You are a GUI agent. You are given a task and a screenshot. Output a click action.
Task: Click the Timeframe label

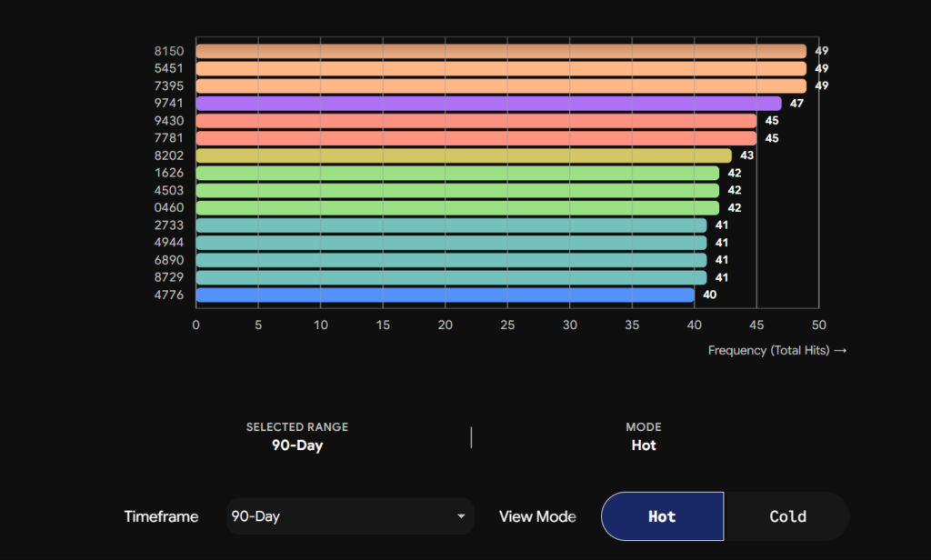[161, 516]
